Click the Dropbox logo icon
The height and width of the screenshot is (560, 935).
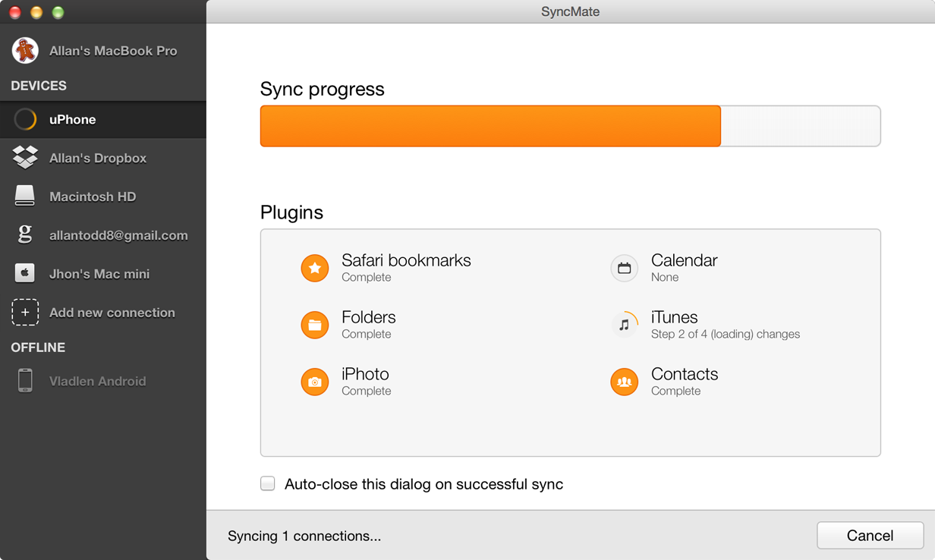25,158
